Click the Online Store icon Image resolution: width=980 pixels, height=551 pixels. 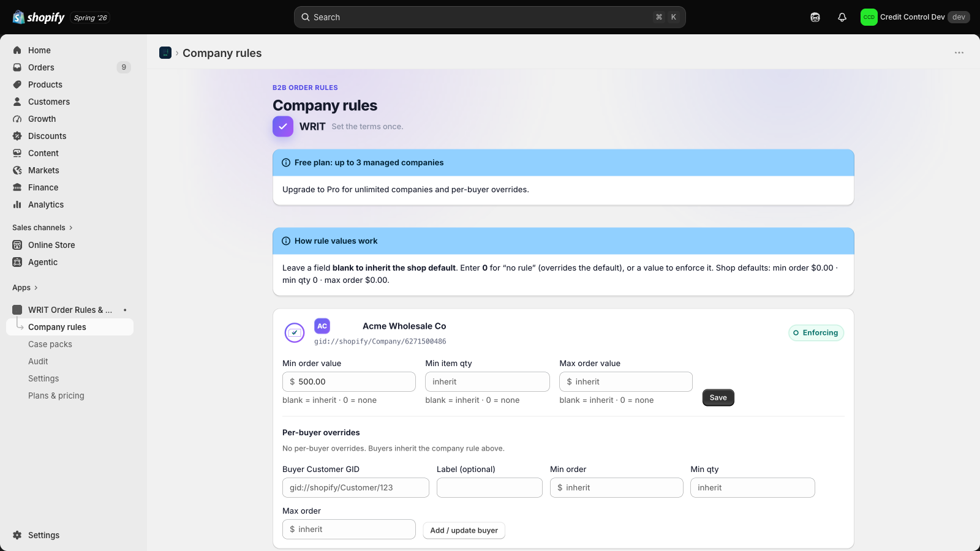pos(17,245)
